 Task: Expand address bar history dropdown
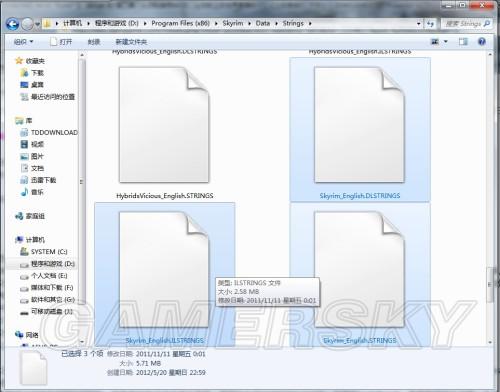pyautogui.click(x=419, y=24)
